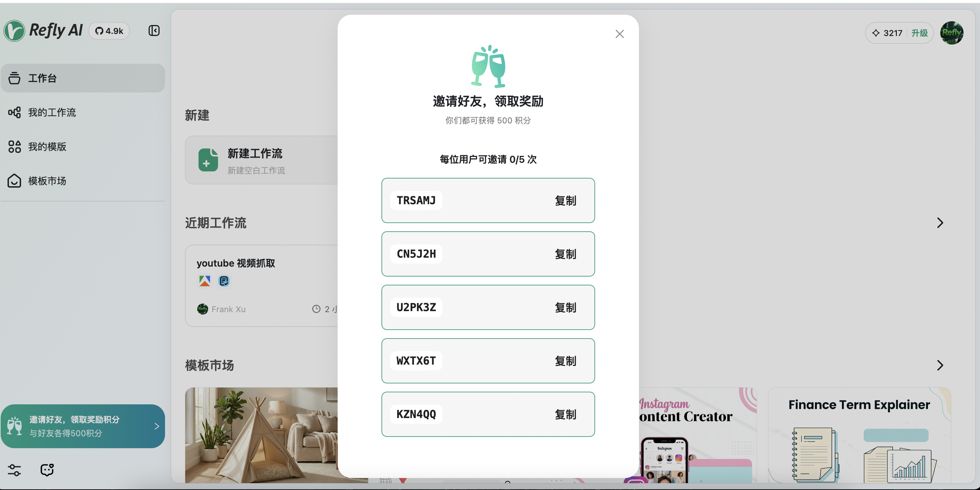Open the invite friends reward banner

coord(83,426)
